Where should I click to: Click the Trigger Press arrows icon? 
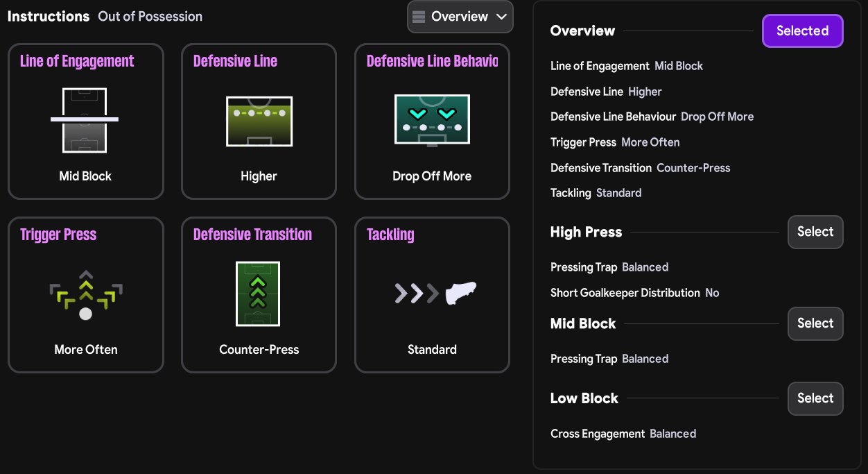tap(85, 294)
